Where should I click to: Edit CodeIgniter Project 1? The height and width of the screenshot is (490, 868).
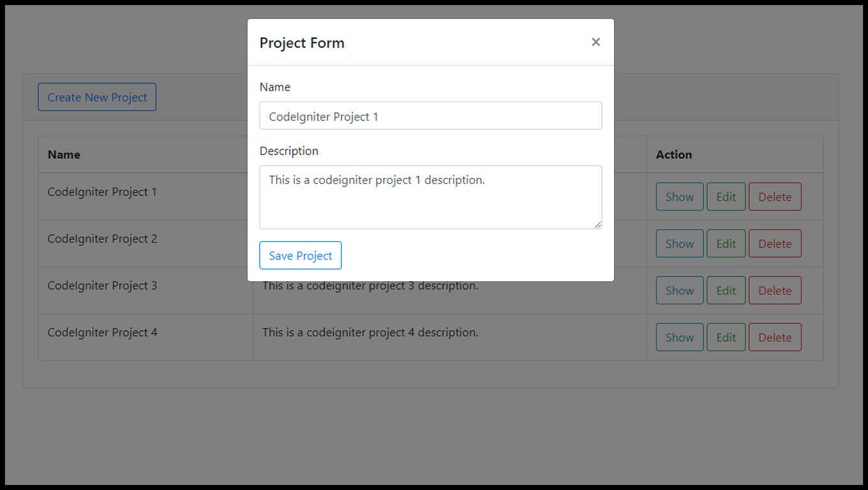point(726,197)
